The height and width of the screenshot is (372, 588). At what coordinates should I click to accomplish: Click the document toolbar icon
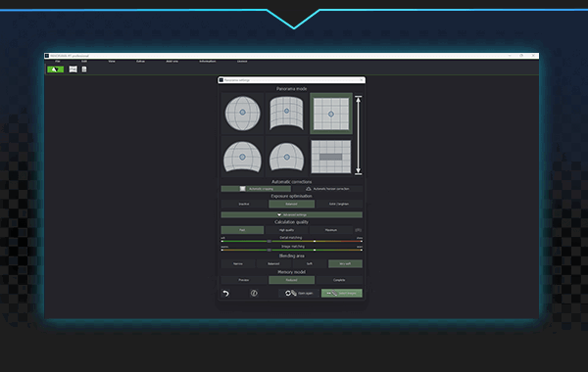[84, 70]
